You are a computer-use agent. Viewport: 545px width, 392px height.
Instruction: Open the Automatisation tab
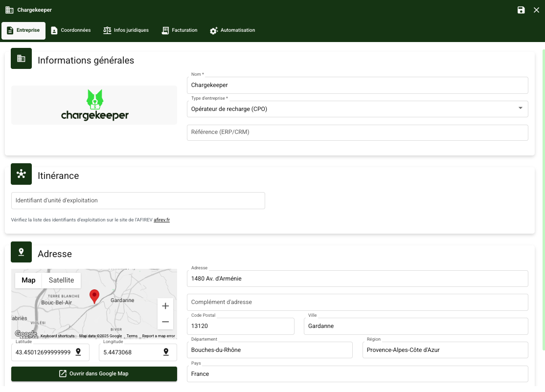232,30
